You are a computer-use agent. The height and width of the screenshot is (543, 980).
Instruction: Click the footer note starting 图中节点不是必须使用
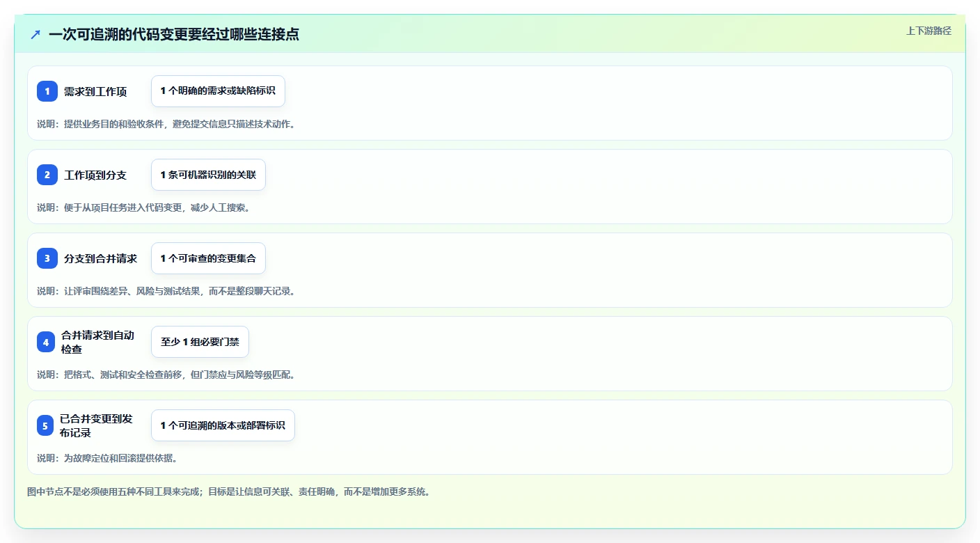tap(228, 491)
